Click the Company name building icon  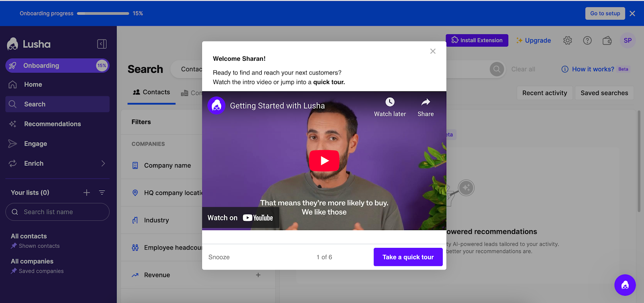(135, 165)
